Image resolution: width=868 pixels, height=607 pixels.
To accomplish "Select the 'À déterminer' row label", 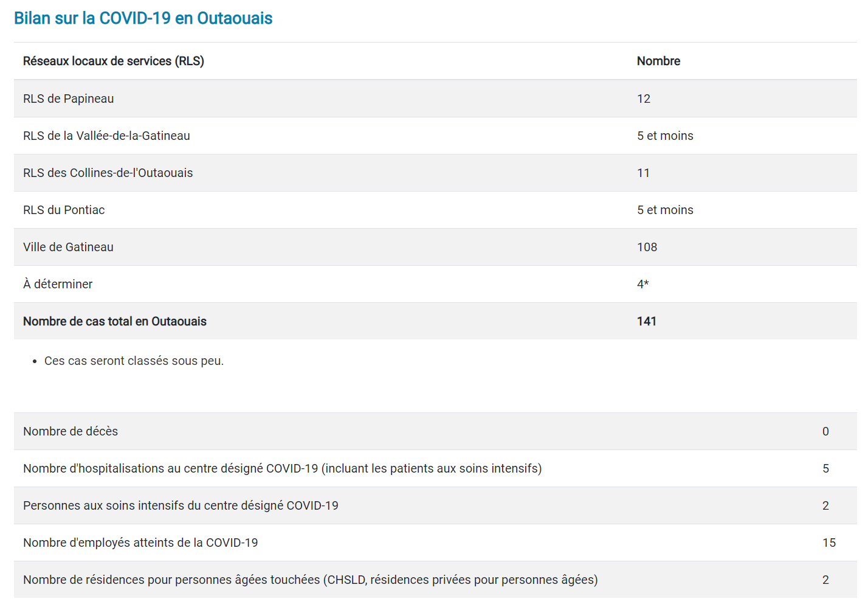I will pos(58,284).
